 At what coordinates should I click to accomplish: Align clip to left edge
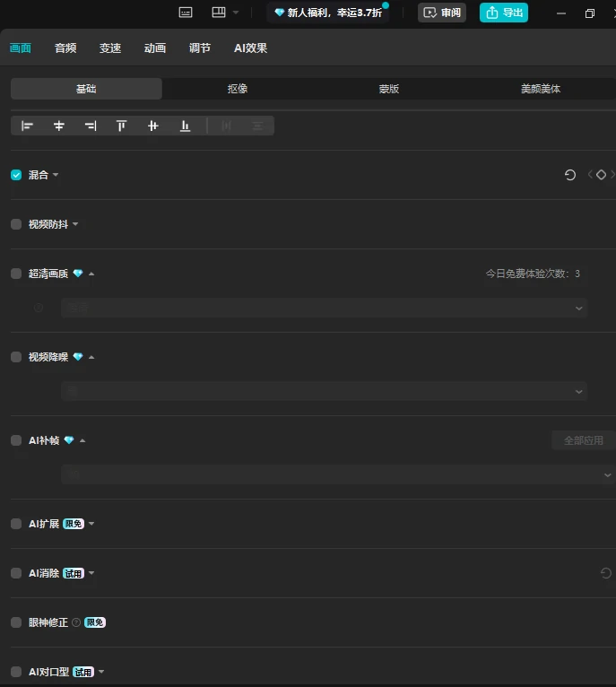coord(27,126)
